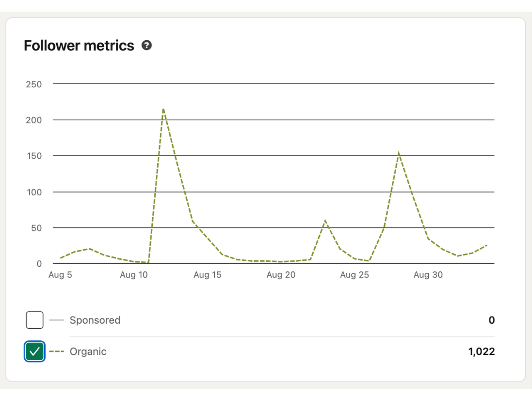Image resolution: width=532 pixels, height=413 pixels.
Task: Click the small Aug 24 spike on the line
Action: [x=325, y=220]
